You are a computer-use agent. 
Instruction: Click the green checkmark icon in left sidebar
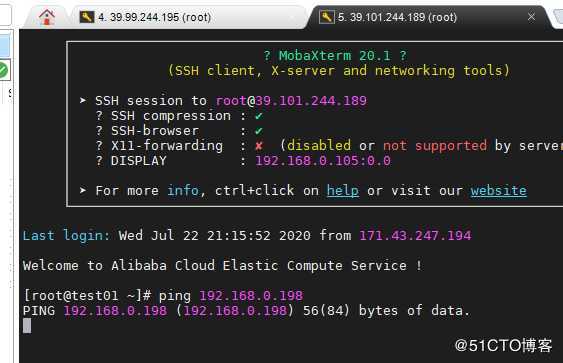pos(3,70)
